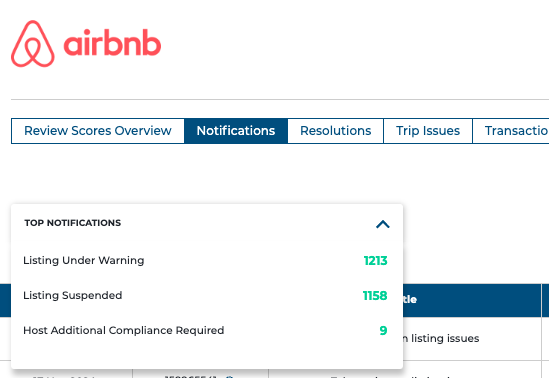This screenshot has width=549, height=378.
Task: Click the green 9 compliance count
Action: [383, 331]
